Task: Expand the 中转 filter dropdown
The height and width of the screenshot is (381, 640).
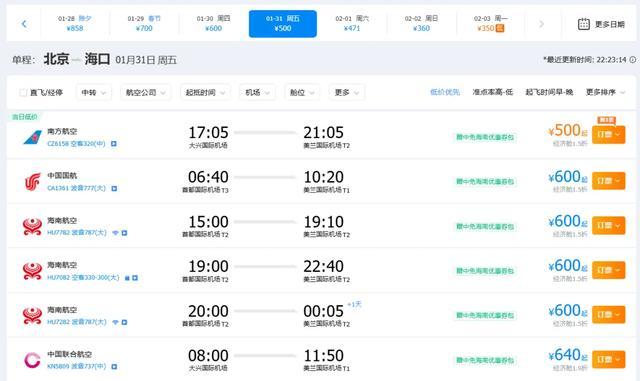Action: (93, 93)
